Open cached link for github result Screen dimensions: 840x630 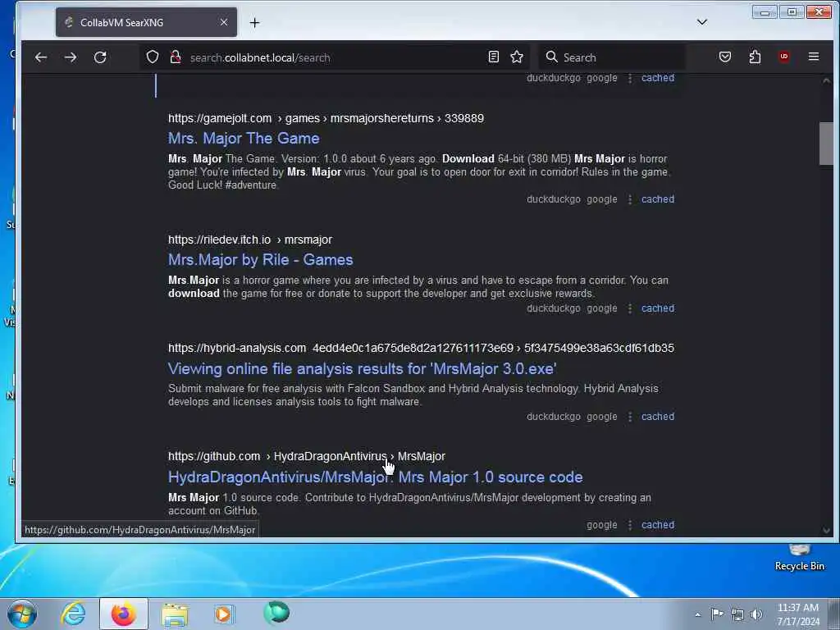pos(658,525)
